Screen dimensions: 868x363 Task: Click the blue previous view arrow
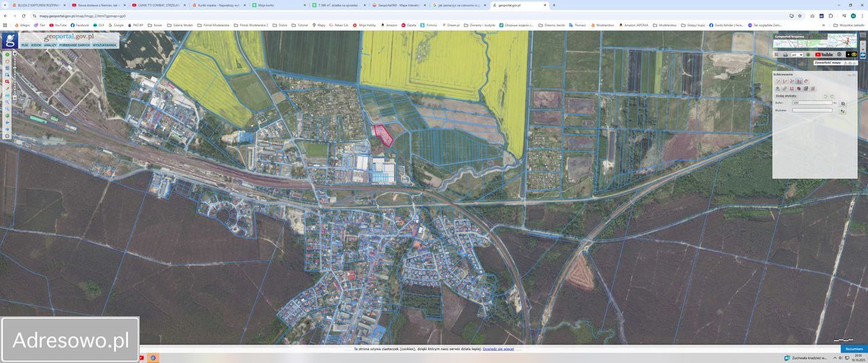7,123
